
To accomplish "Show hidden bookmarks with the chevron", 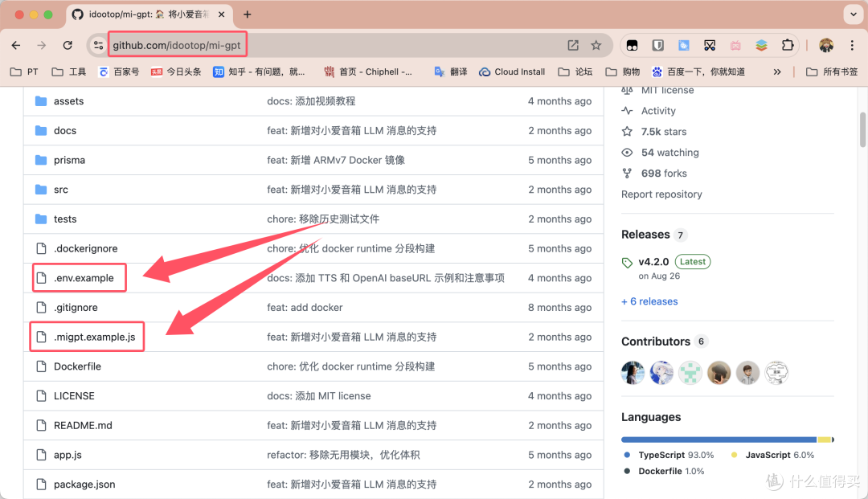I will pyautogui.click(x=777, y=72).
